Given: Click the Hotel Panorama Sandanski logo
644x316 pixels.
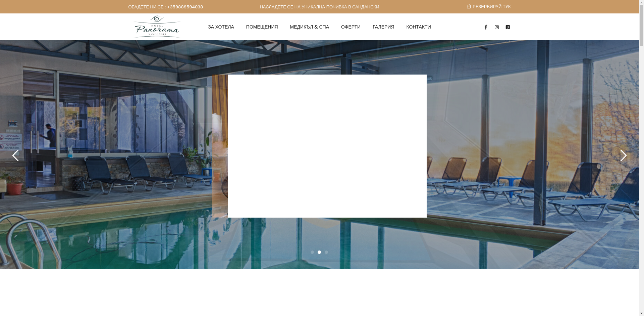Looking at the screenshot, I should [x=157, y=27].
